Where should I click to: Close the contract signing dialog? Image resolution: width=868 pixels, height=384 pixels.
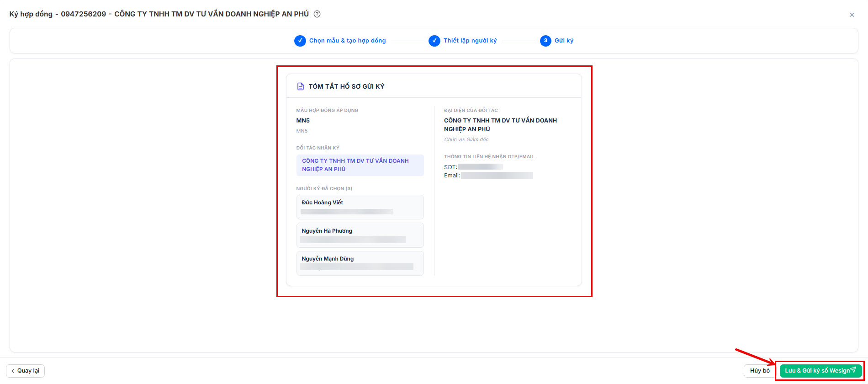point(852,15)
